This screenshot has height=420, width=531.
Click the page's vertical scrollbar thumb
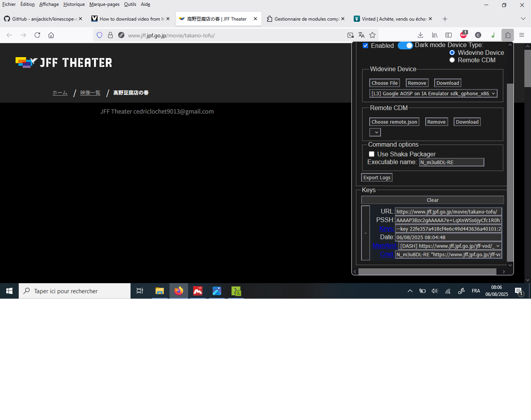528,68
